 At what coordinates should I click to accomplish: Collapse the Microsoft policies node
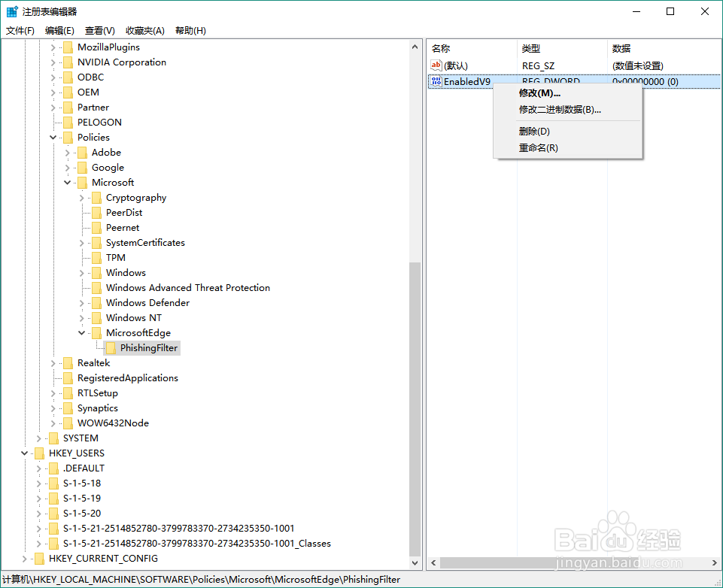pyautogui.click(x=67, y=183)
